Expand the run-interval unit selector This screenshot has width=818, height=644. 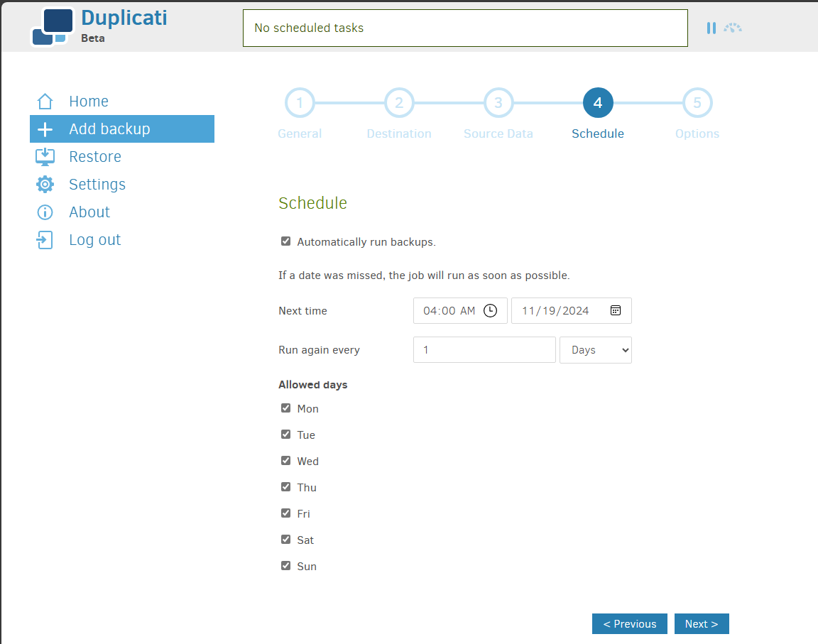595,349
